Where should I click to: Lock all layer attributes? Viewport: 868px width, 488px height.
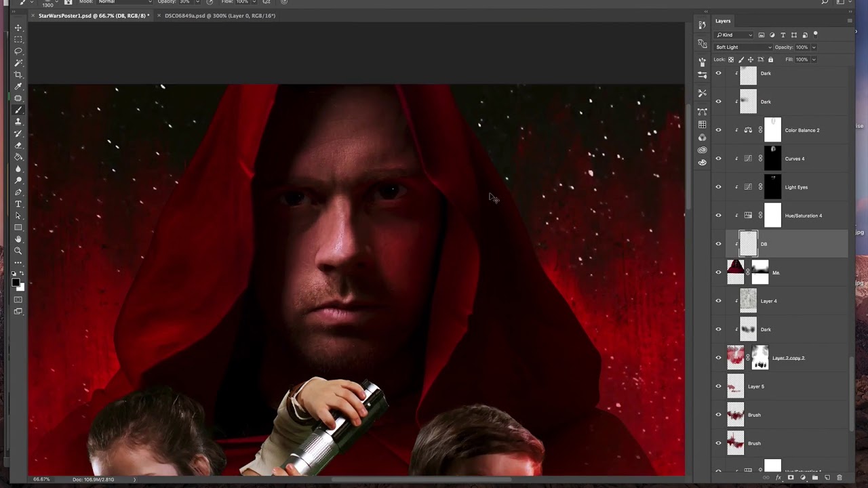(770, 60)
